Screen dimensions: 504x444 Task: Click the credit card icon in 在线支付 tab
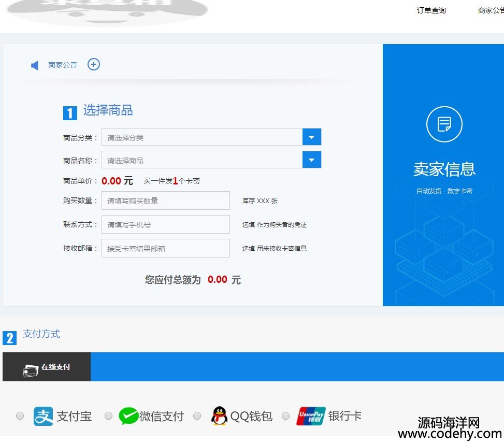pos(31,370)
